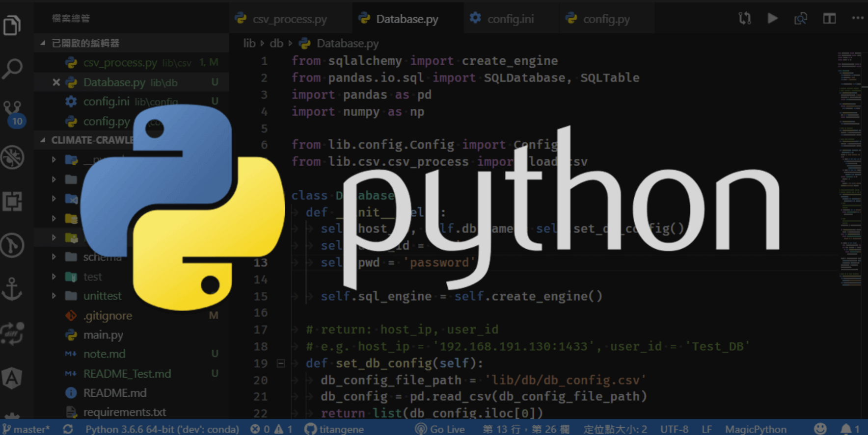Viewport: 868px width, 435px height.
Task: Collapse the CLIMATE-CRAWLER project section
Action: (43, 140)
